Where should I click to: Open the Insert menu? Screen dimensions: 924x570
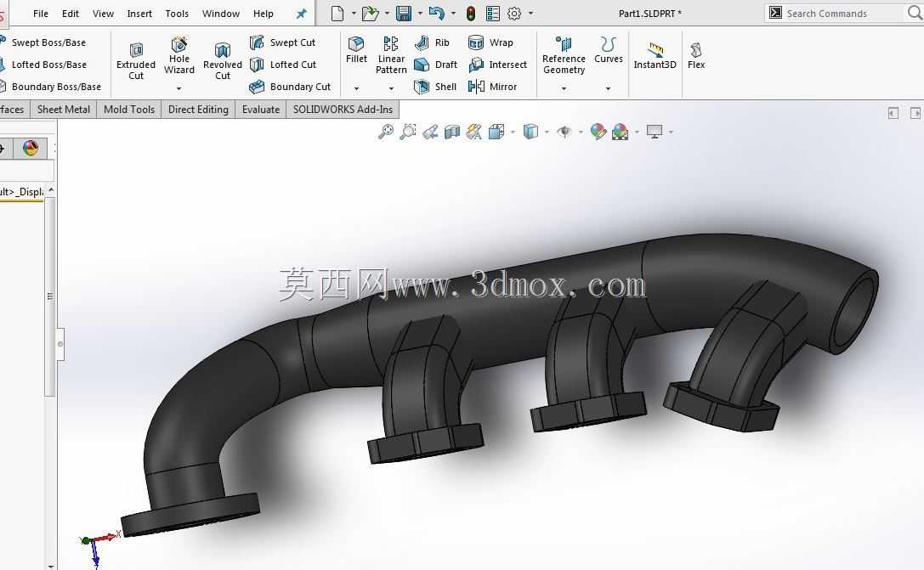tap(139, 14)
